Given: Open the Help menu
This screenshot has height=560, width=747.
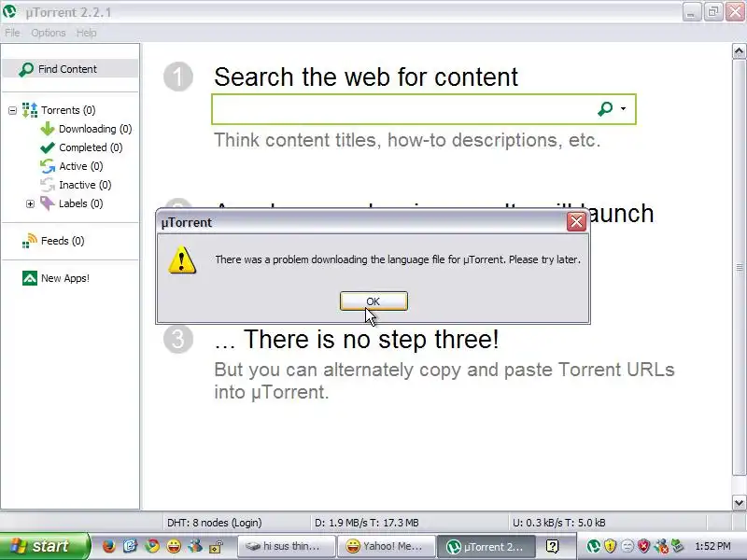Looking at the screenshot, I should coord(86,33).
